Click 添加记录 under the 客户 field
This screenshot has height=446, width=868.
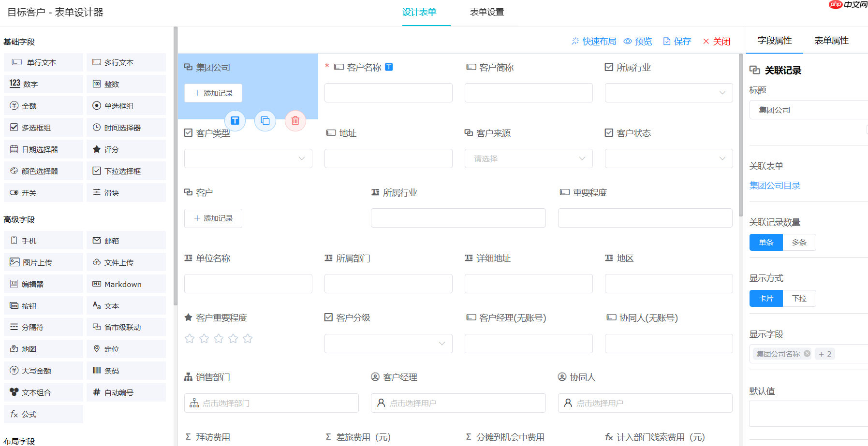(213, 218)
